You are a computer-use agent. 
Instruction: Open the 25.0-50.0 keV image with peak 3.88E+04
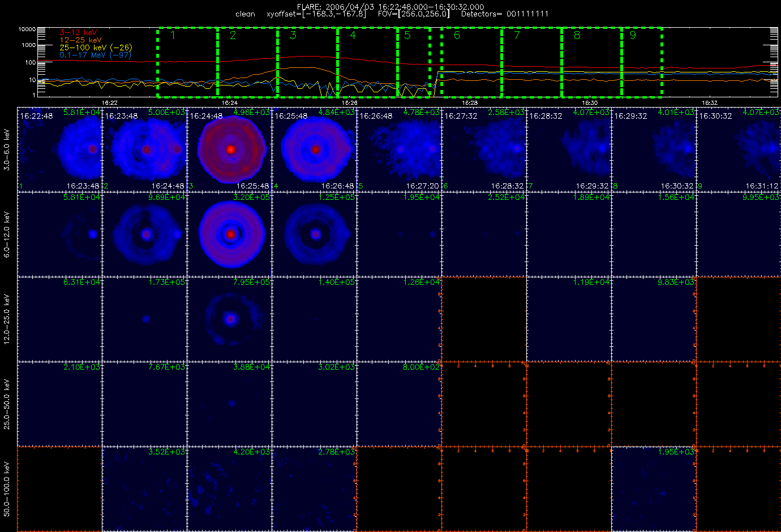[230, 404]
